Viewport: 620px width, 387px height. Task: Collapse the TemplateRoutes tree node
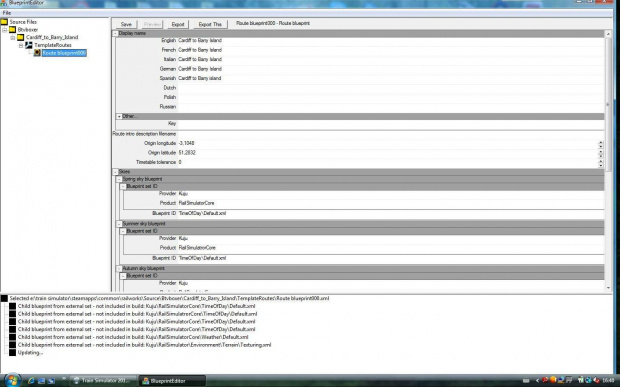pos(21,45)
